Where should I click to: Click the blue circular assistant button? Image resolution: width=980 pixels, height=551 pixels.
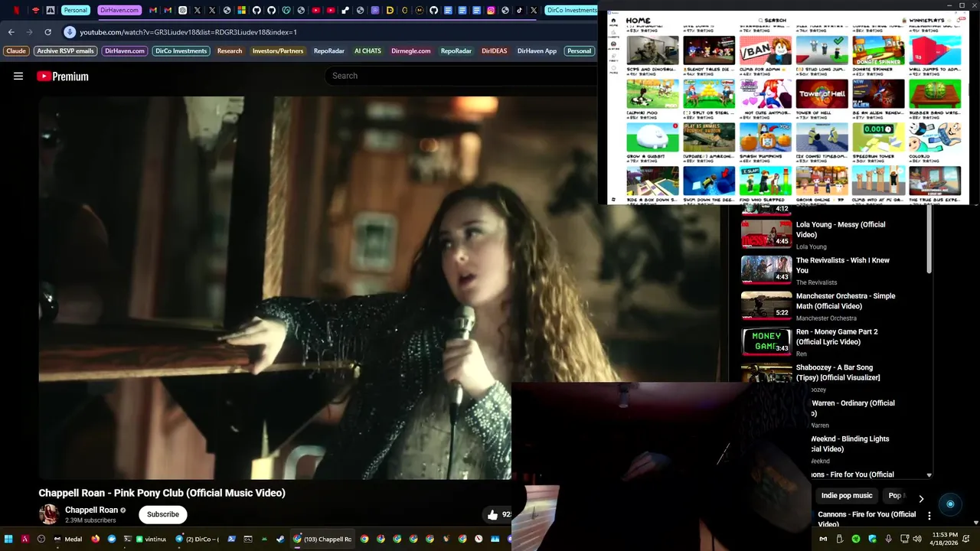(x=950, y=504)
